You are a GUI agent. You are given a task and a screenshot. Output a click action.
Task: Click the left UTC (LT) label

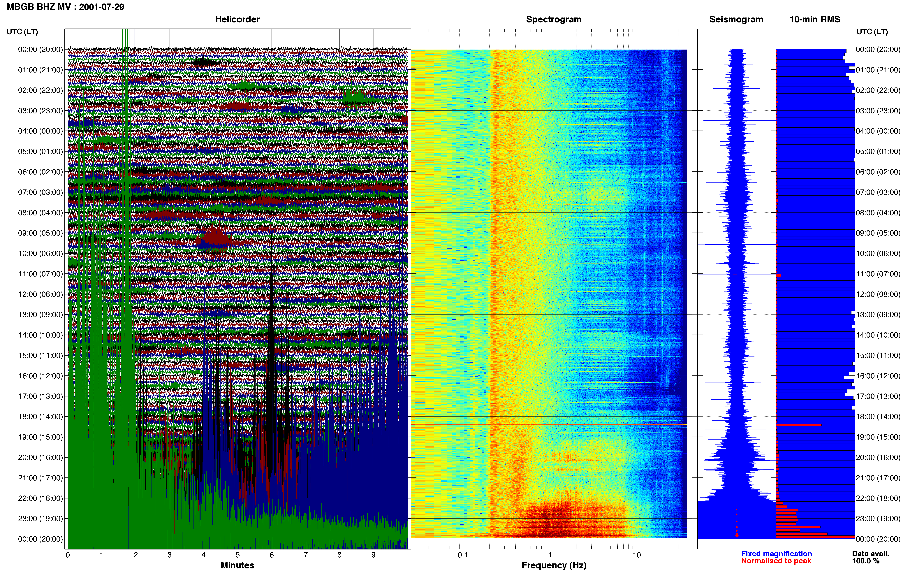click(22, 32)
